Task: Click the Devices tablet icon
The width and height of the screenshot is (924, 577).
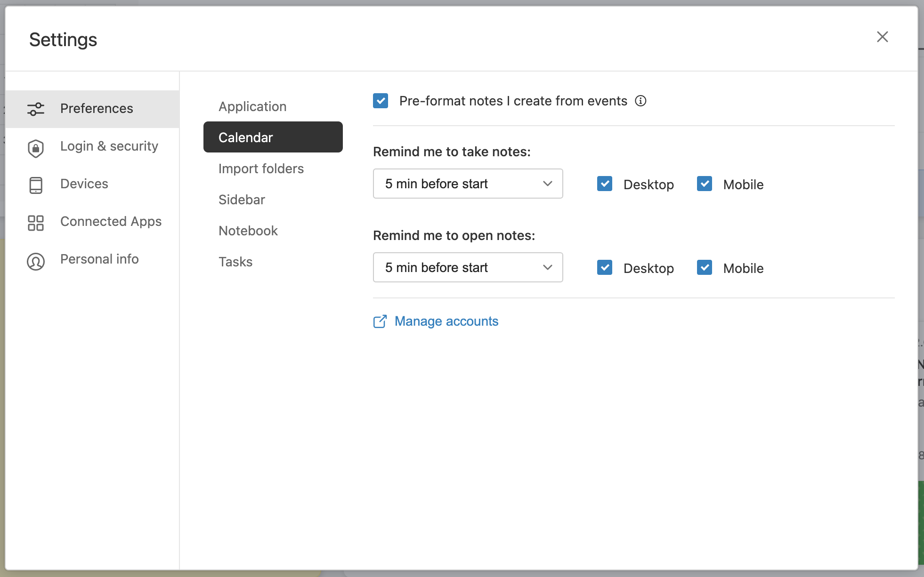Action: click(x=36, y=185)
